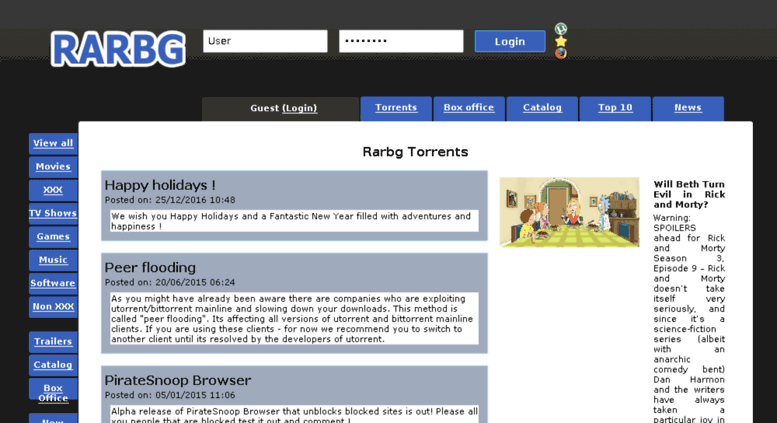Click the 'Peer flooding' post title

pyautogui.click(x=150, y=267)
